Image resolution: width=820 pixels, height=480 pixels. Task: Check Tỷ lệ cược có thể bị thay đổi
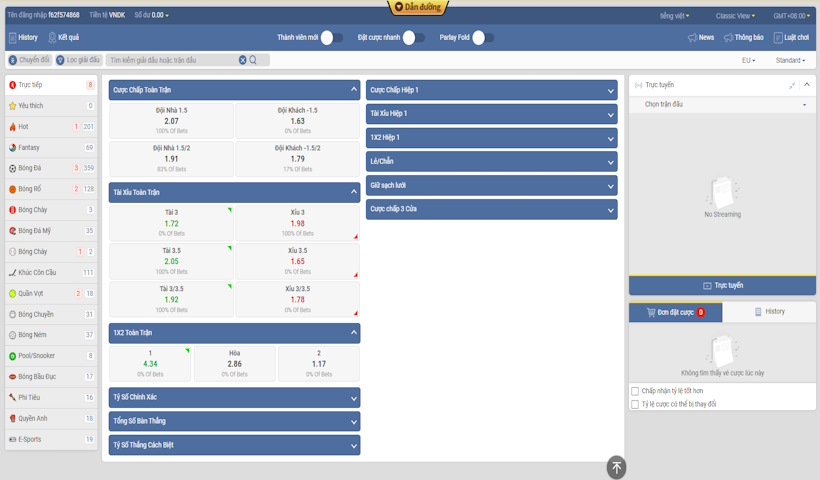635,404
